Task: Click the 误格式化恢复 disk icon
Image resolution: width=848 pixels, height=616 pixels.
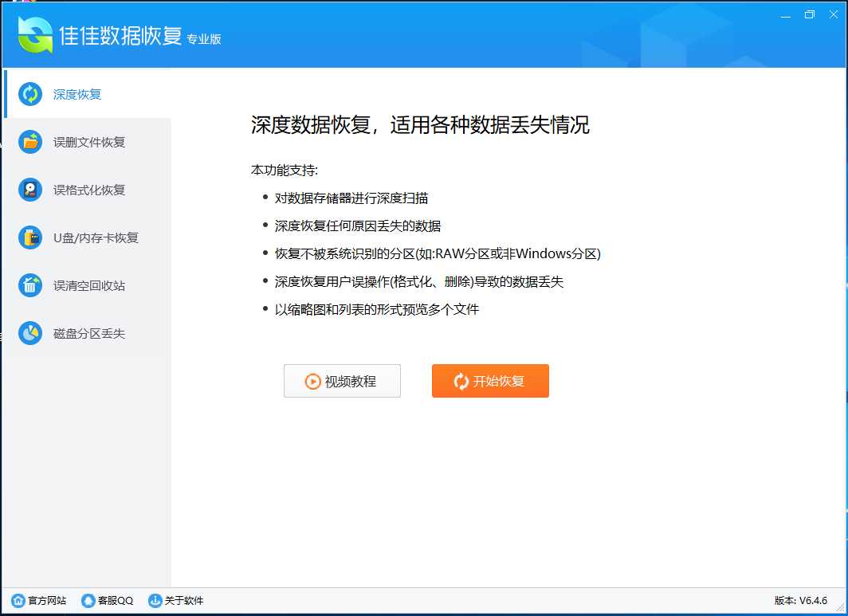Action: (30, 190)
